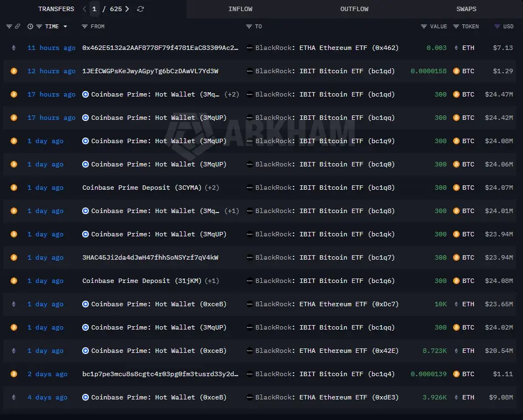Click BTC token icon in $1.11 row

coord(456,374)
